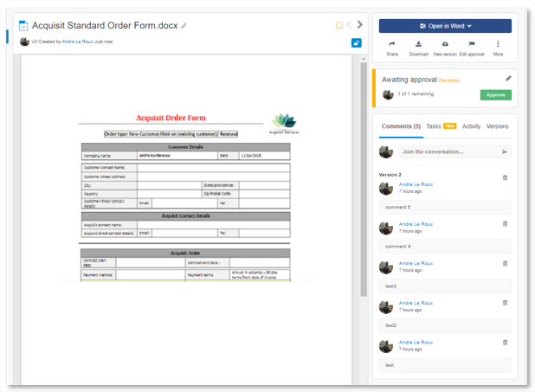The width and height of the screenshot is (535, 392).
Task: Click the 'Awaiting approval' heading
Action: click(x=409, y=80)
